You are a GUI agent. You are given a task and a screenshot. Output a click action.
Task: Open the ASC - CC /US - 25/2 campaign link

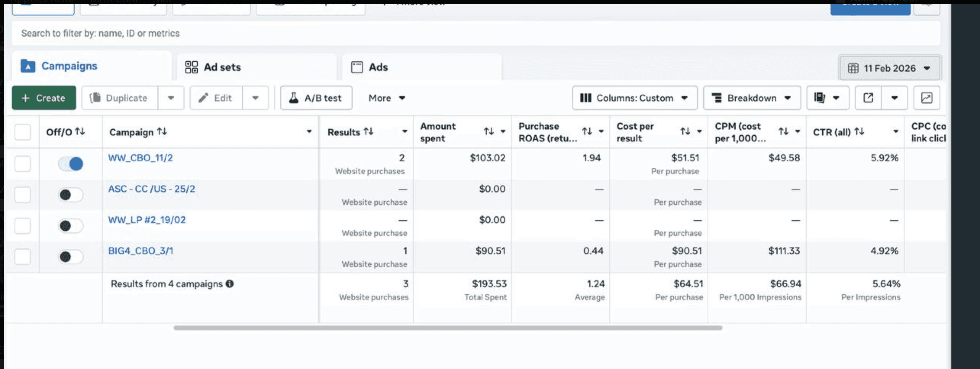[152, 189]
